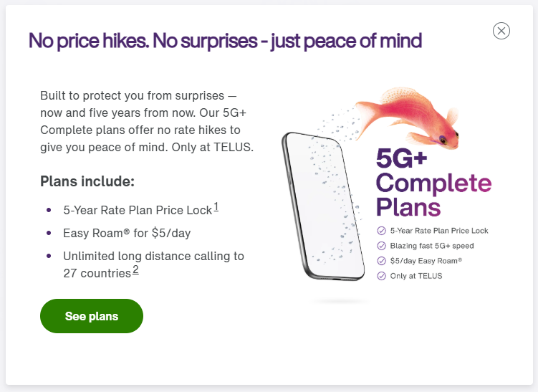
Task: Select the 5-Year Rate Plan Price Lock bullet
Action: pos(140,210)
